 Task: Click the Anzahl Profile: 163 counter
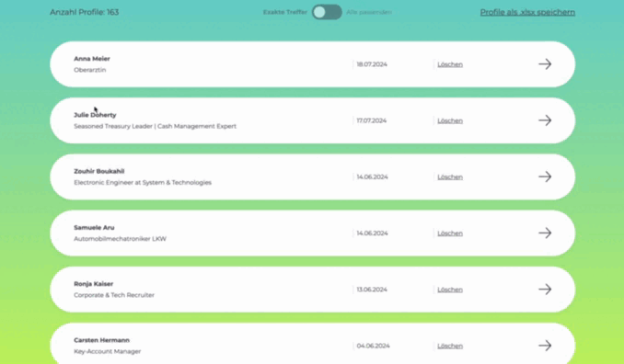point(85,12)
